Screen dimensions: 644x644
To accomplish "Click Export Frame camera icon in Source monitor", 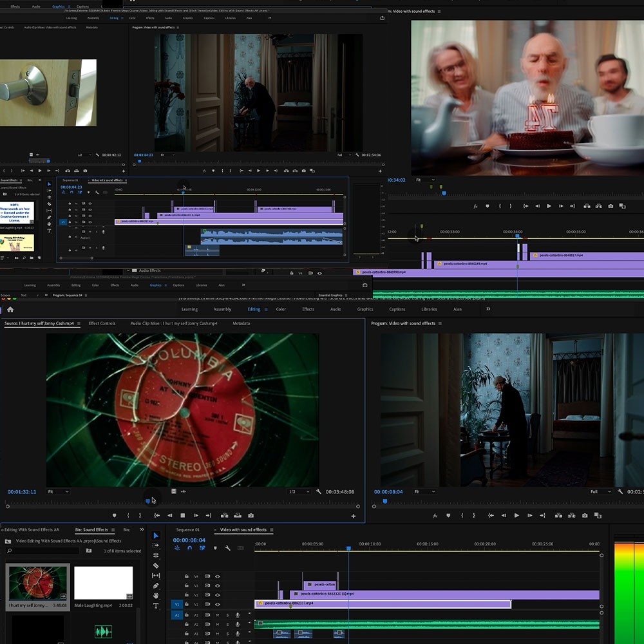I will coord(251,515).
